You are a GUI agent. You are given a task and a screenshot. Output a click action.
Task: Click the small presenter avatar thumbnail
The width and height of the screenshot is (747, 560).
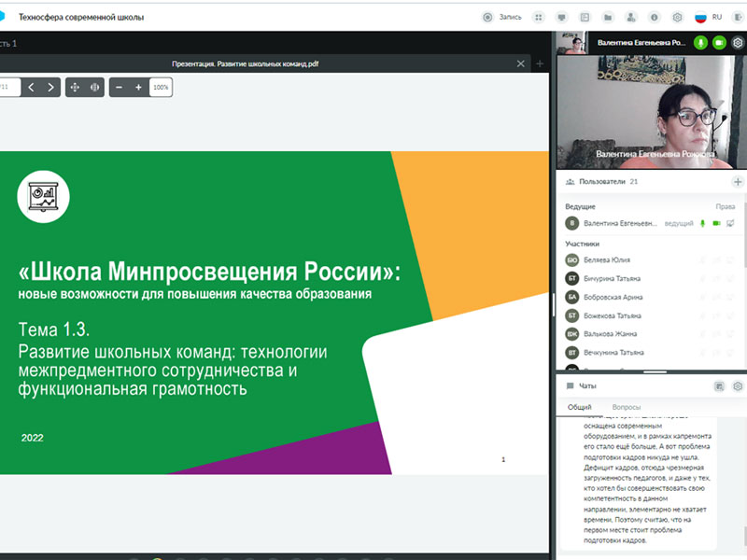[572, 43]
